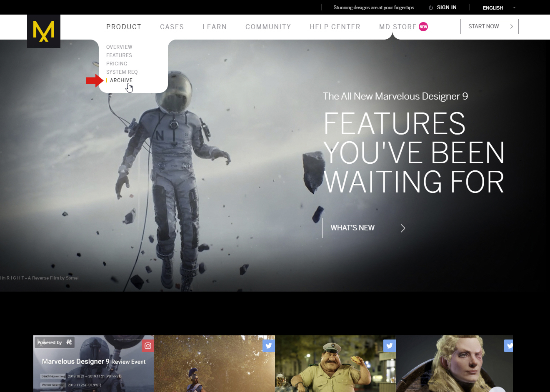This screenshot has width=550, height=392.
Task: Click the arrow in the What's New button
Action: pyautogui.click(x=403, y=228)
